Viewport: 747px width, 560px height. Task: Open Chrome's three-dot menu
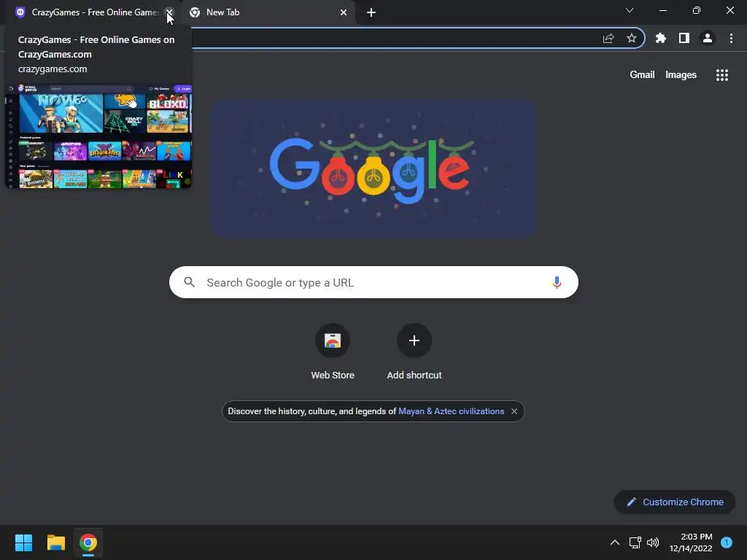tap(731, 38)
